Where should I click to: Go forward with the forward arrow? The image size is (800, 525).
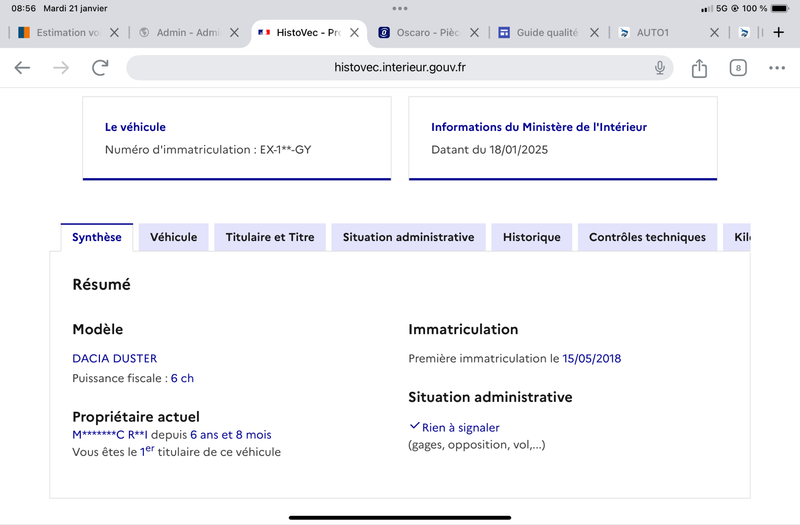(61, 68)
